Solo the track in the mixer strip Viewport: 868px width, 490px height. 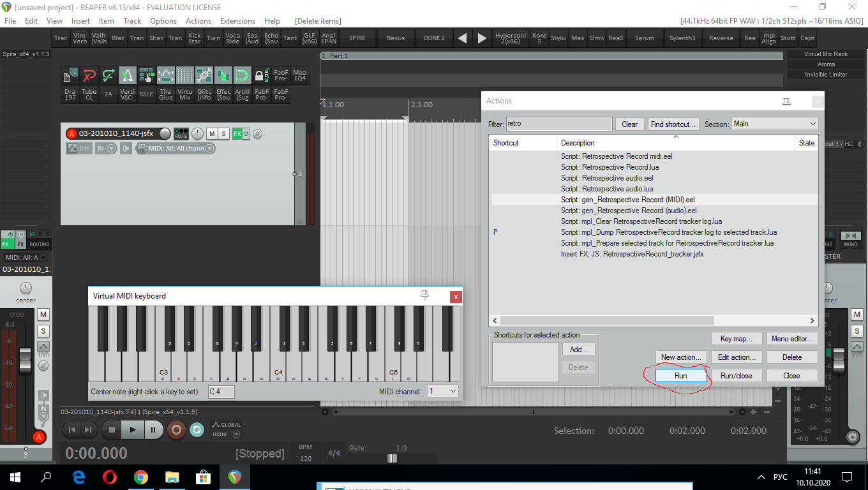(x=43, y=330)
